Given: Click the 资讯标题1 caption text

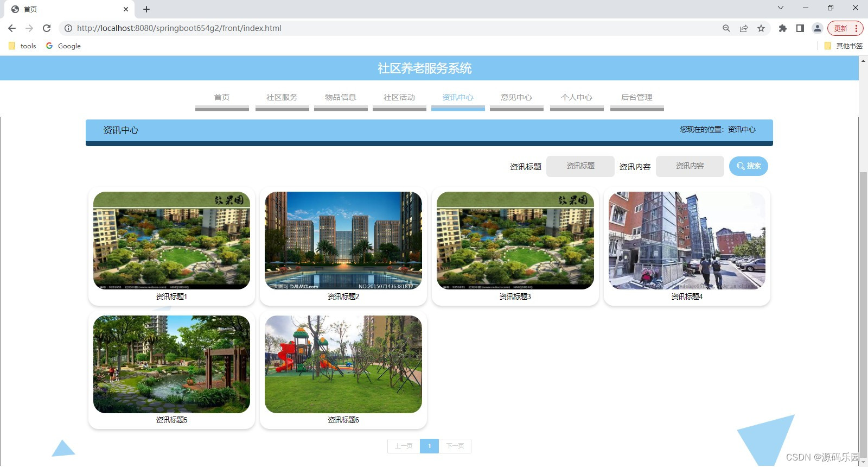Looking at the screenshot, I should [x=171, y=297].
